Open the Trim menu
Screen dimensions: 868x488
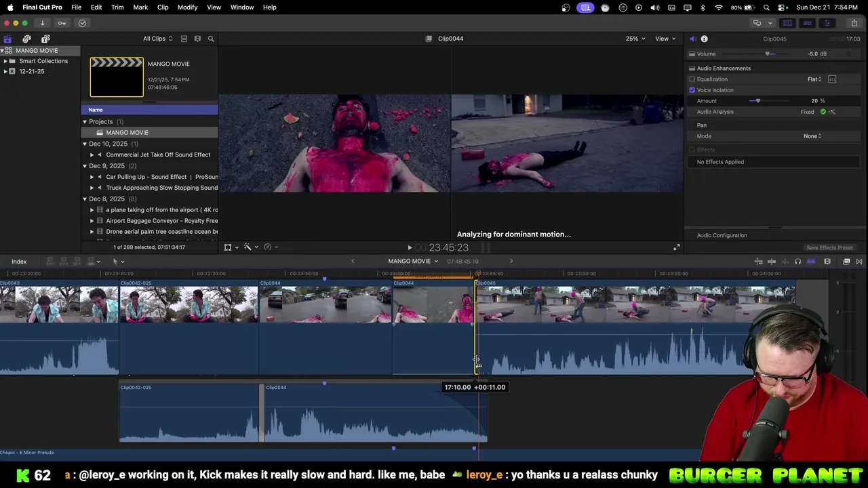[117, 7]
